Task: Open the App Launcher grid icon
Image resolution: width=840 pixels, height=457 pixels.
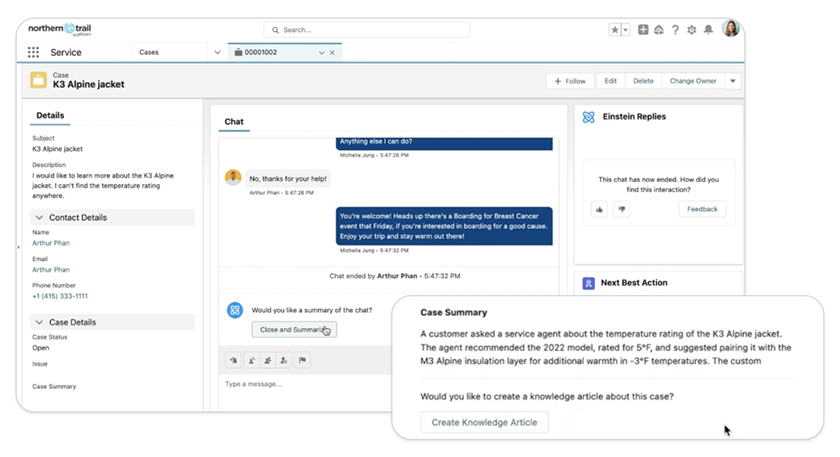Action: 34,52
